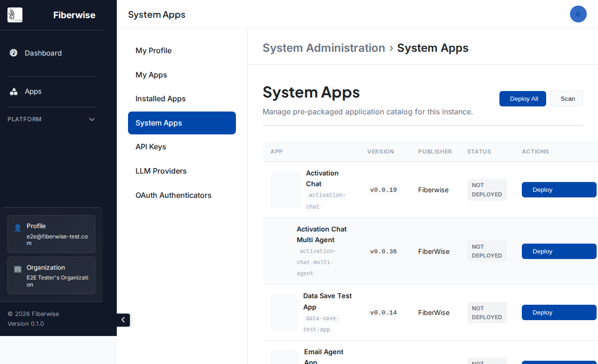This screenshot has width=598, height=364.
Task: Click the Scan button
Action: point(566,98)
